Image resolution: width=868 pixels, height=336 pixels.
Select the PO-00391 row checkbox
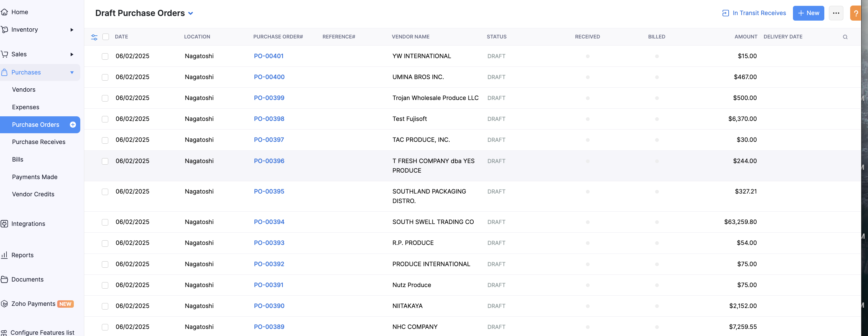pyautogui.click(x=105, y=285)
